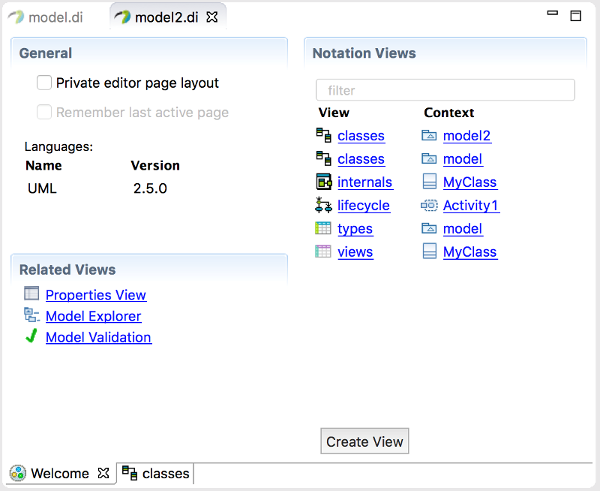
Task: Toggle Remember last active page checkbox
Action: tap(44, 112)
